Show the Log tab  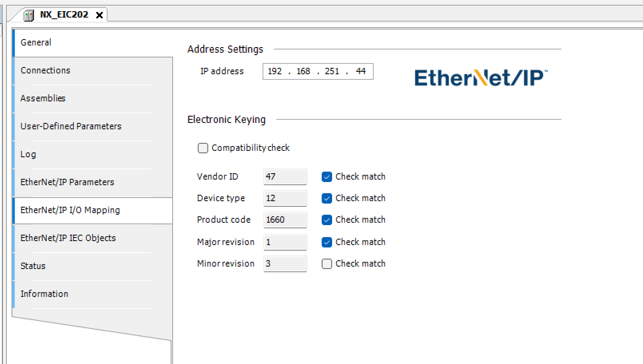click(28, 154)
